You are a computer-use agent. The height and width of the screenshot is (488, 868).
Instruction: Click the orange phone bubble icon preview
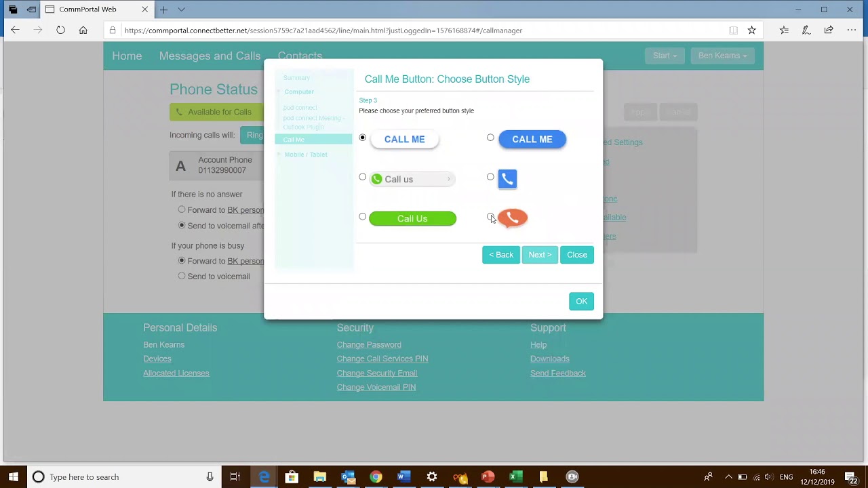point(513,218)
